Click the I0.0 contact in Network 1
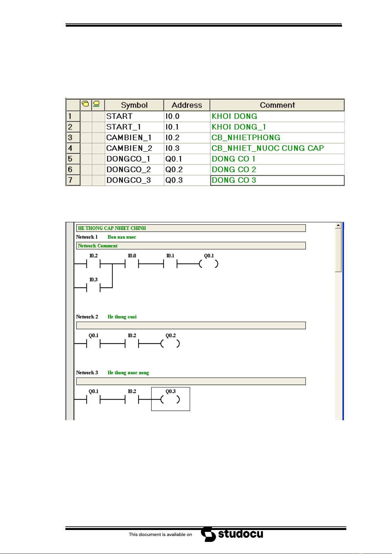 click(132, 264)
